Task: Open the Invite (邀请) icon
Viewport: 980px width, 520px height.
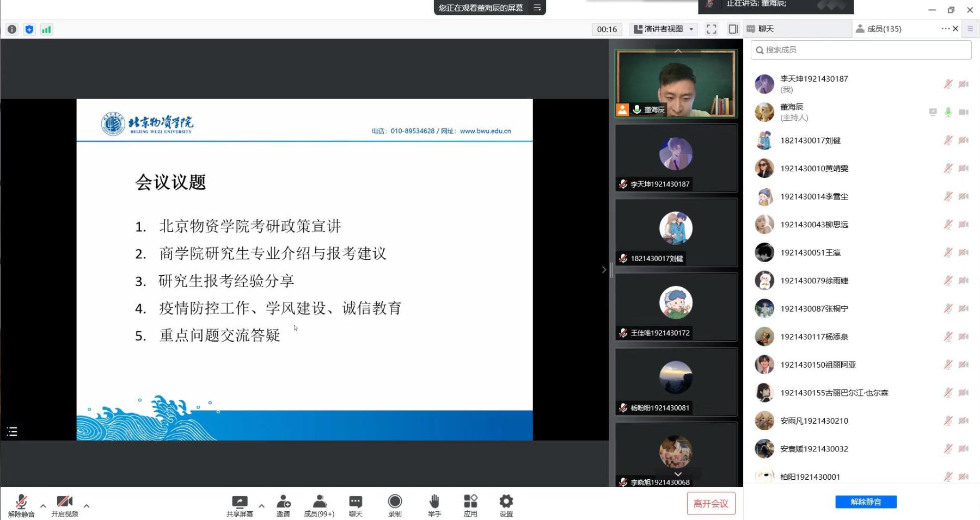Action: pyautogui.click(x=283, y=502)
